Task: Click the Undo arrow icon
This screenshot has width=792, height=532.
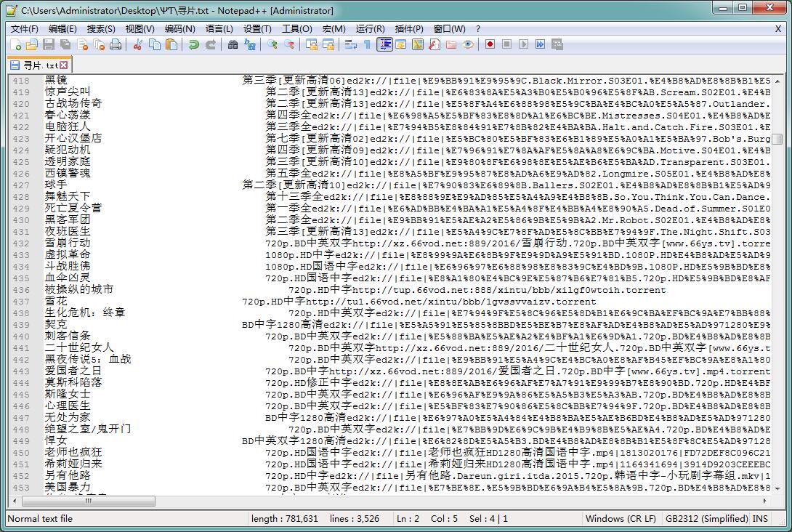Action: pyautogui.click(x=193, y=45)
